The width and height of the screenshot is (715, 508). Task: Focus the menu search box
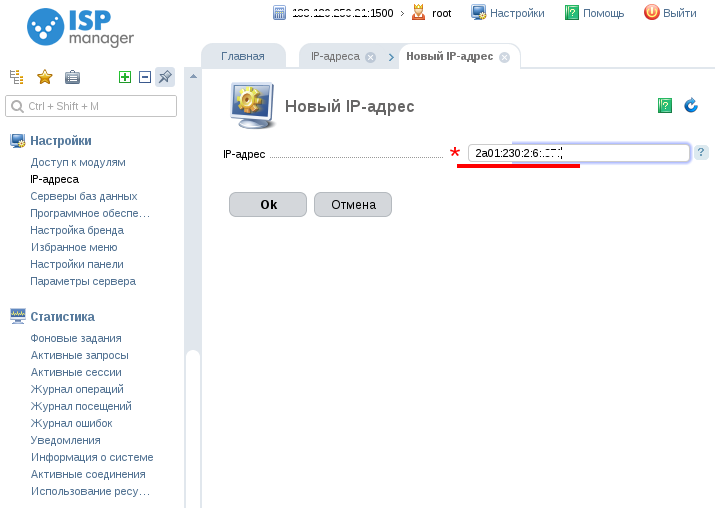coord(91,106)
